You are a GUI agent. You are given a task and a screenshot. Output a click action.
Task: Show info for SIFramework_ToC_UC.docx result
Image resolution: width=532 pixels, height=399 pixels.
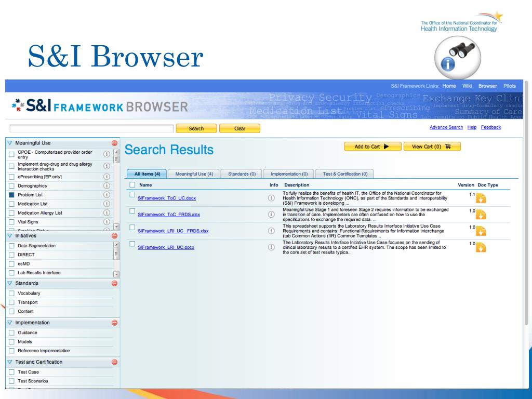click(271, 198)
